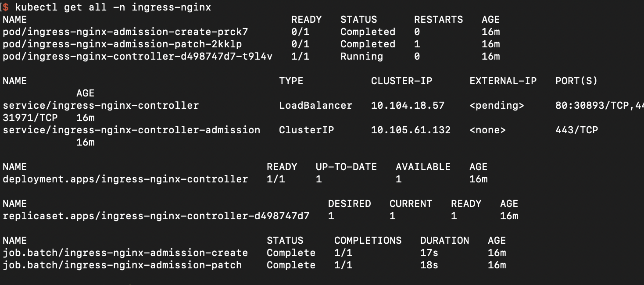
Task: Click the EXTERNAL-IP column header
Action: click(503, 81)
